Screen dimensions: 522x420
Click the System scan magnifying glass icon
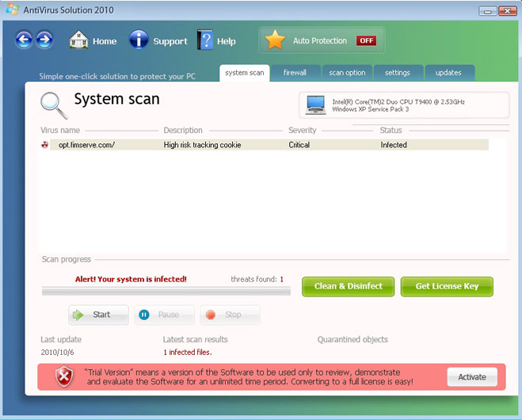[x=54, y=105]
